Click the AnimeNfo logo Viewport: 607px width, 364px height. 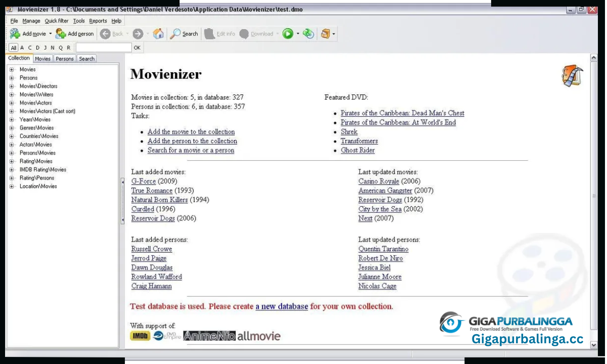[209, 336]
